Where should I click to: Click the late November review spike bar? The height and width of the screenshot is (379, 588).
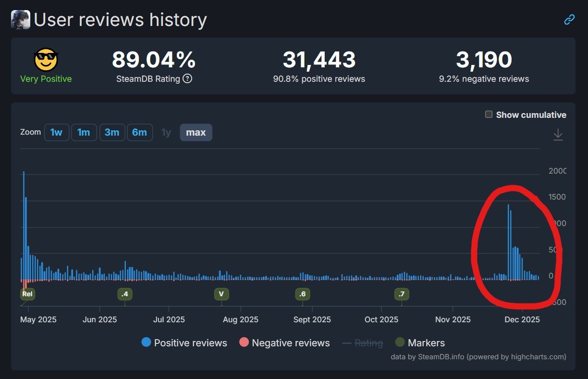tap(508, 242)
